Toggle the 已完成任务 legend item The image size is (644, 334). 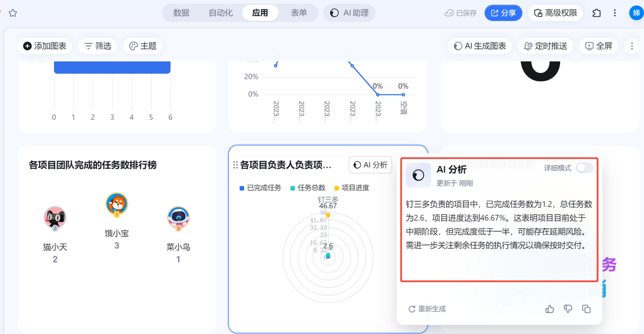pos(260,188)
